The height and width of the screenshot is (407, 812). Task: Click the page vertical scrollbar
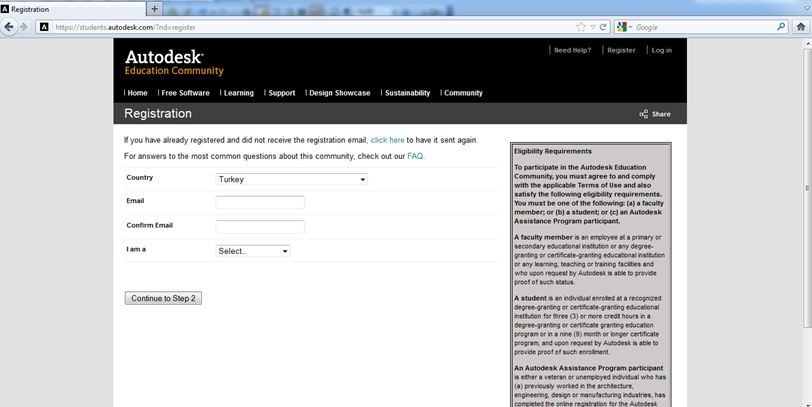pos(807,188)
